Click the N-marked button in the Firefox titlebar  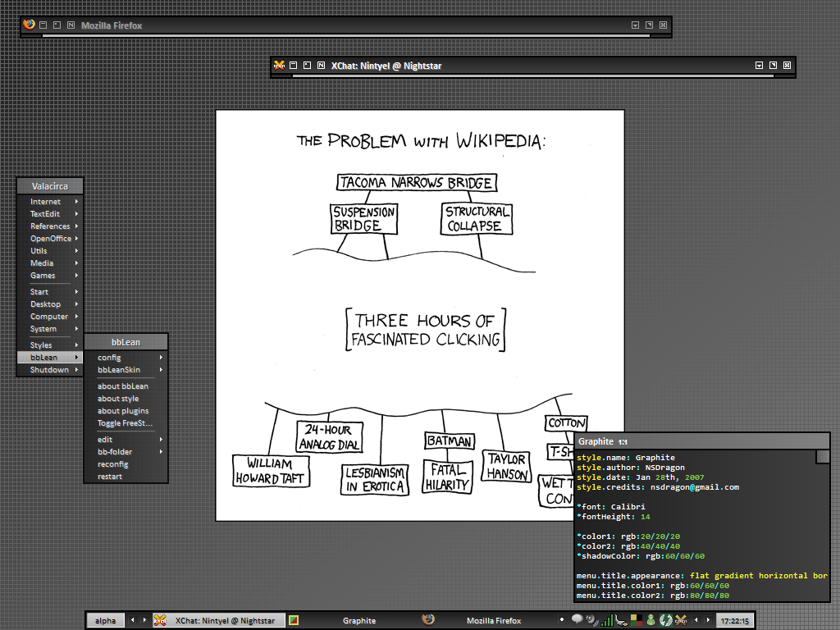[71, 25]
